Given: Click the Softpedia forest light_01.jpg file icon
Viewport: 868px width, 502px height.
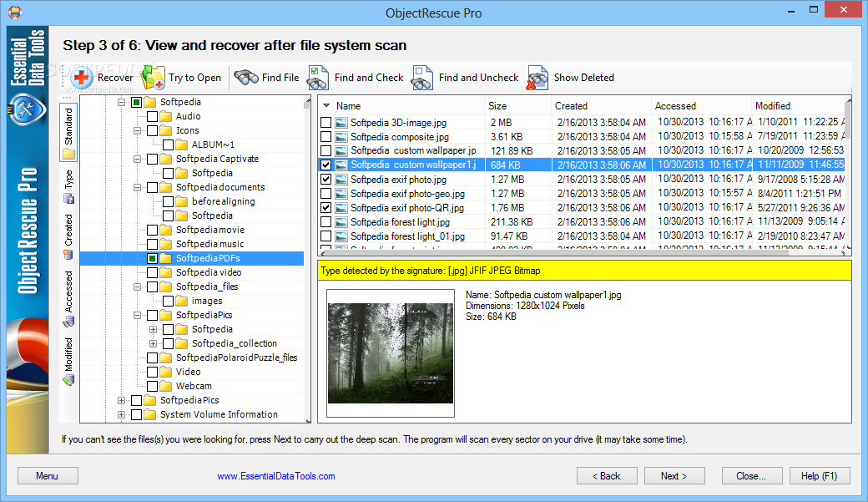Looking at the screenshot, I should point(341,236).
